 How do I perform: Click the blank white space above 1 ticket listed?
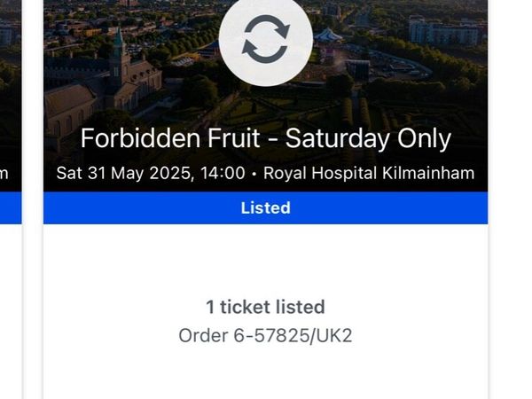tap(266, 260)
